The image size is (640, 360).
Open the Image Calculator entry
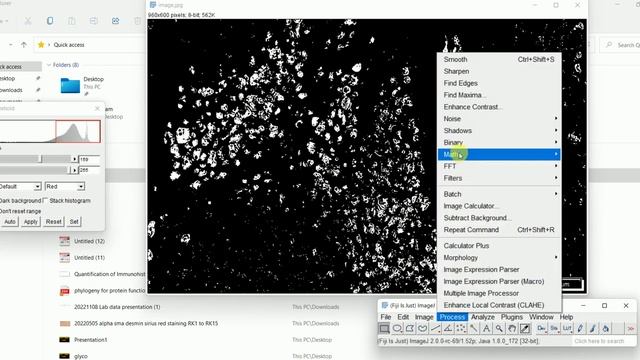coord(499,206)
